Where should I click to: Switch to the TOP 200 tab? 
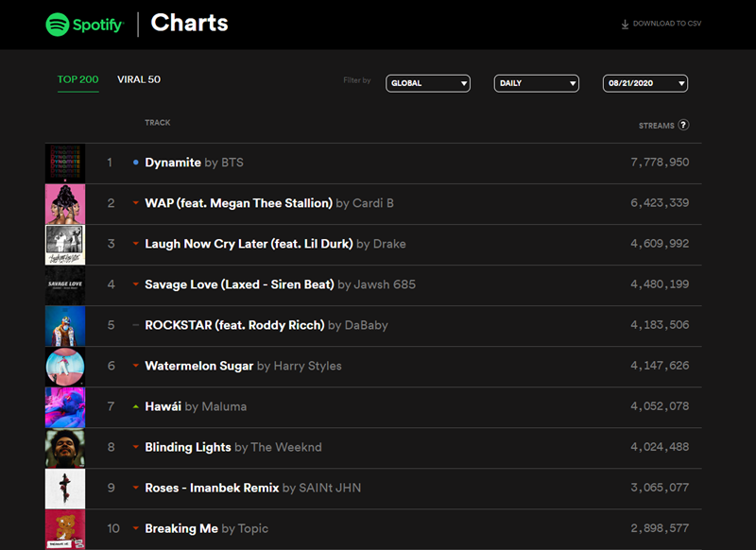coord(77,79)
